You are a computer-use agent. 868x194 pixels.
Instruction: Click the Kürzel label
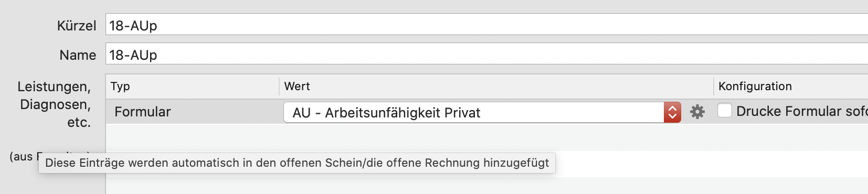pos(77,26)
